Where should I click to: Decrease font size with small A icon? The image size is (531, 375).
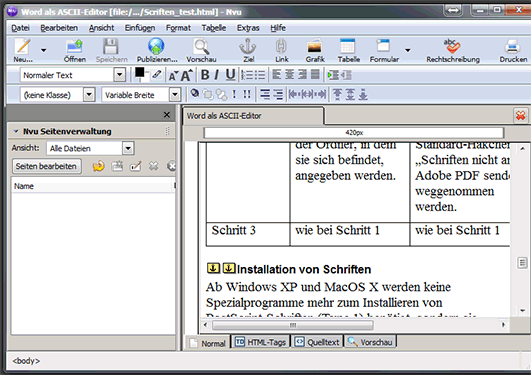click(x=173, y=75)
